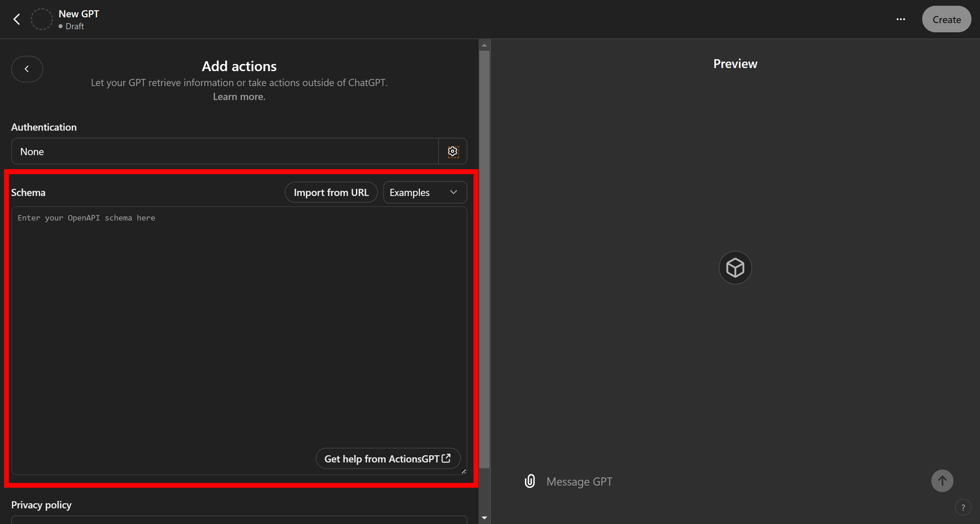Return to configure with the circular back button
Image resolution: width=980 pixels, height=524 pixels.
tap(27, 69)
